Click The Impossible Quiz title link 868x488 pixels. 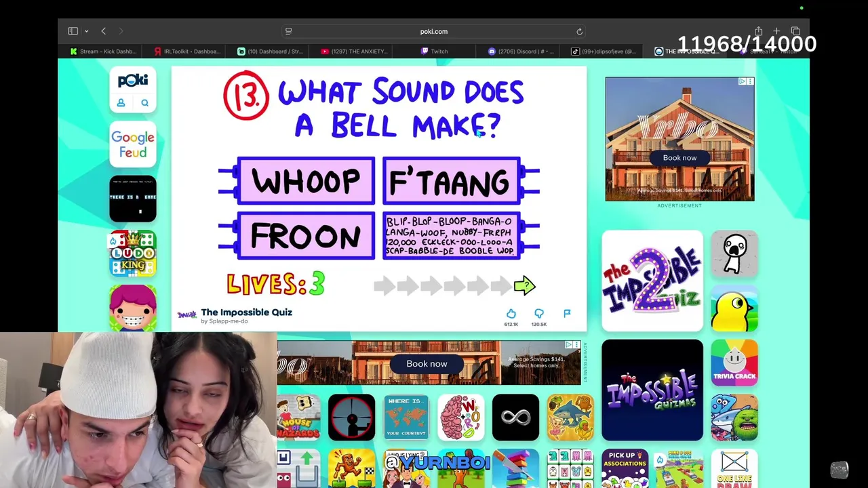click(247, 312)
